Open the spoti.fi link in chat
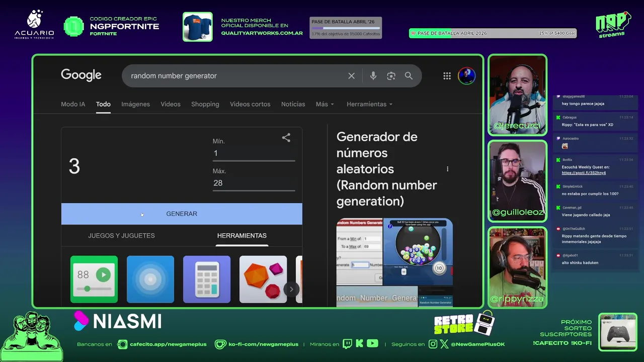Viewport: 644px width, 362px height. coord(584,172)
